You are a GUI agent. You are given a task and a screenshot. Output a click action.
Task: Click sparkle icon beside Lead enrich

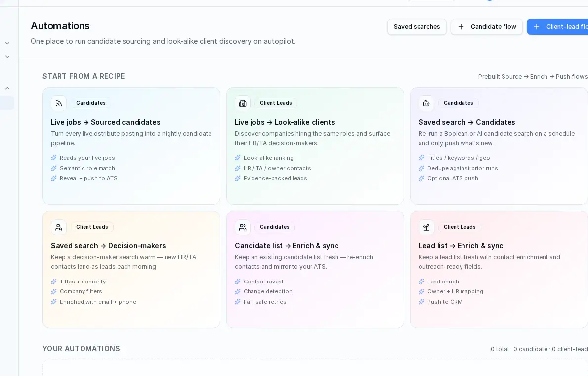click(x=421, y=282)
